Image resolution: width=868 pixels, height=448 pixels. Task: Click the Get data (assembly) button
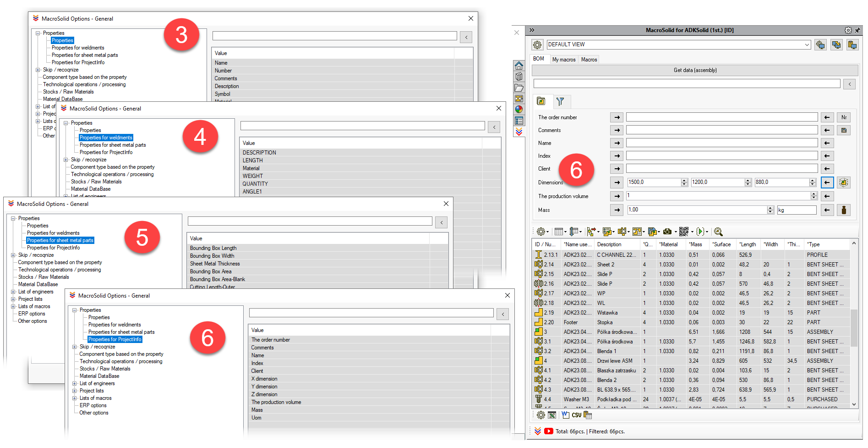[695, 70]
